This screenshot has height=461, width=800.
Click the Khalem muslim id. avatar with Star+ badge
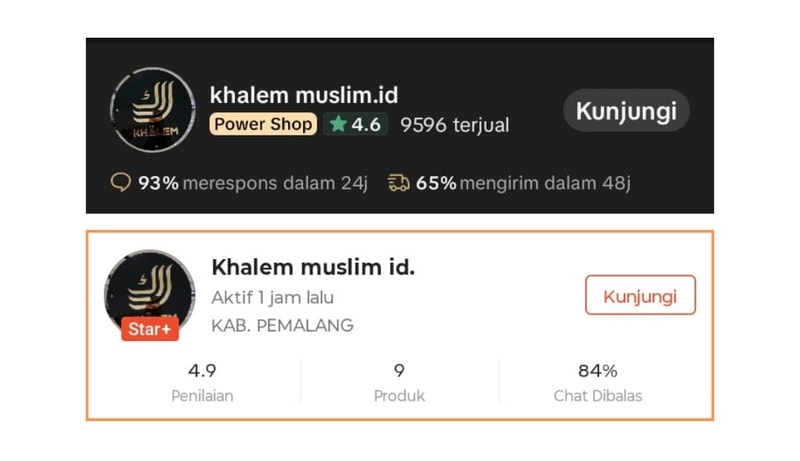(x=149, y=288)
